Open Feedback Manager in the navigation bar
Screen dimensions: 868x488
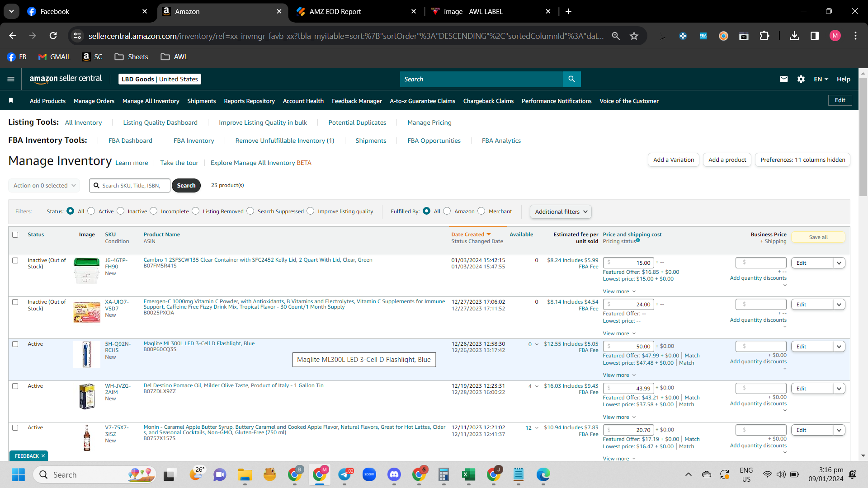pyautogui.click(x=357, y=101)
